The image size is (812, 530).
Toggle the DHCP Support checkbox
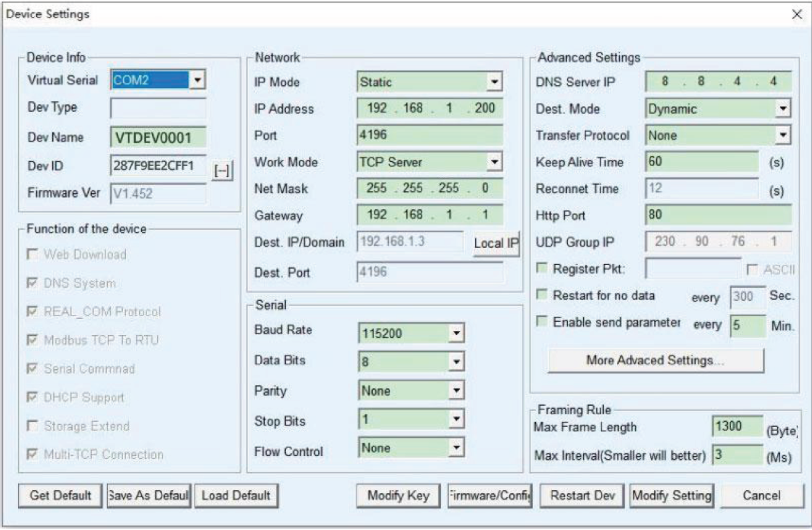coord(32,397)
